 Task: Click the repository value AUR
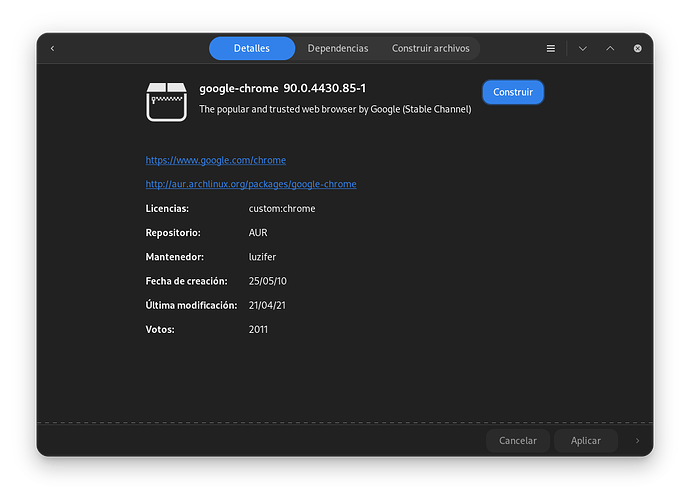point(258,233)
